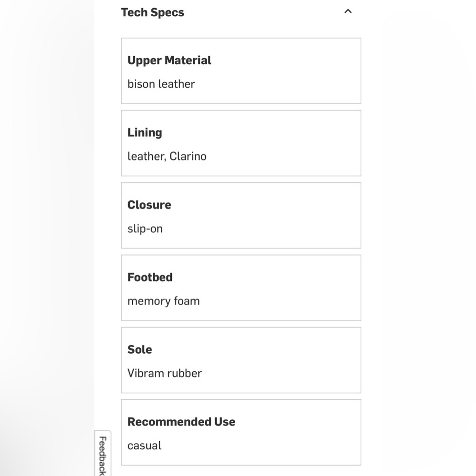Image resolution: width=476 pixels, height=476 pixels.
Task: Click the leather, Clarino value
Action: point(167,156)
